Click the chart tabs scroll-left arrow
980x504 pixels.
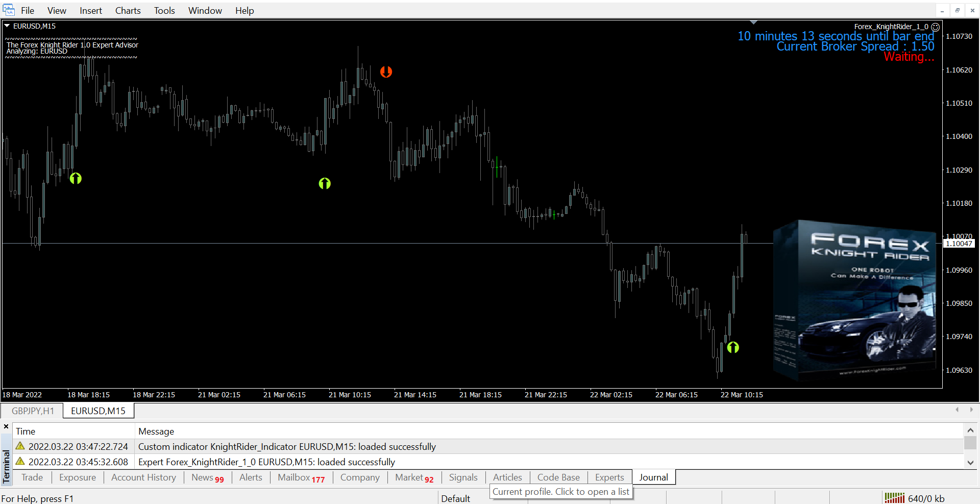(957, 410)
